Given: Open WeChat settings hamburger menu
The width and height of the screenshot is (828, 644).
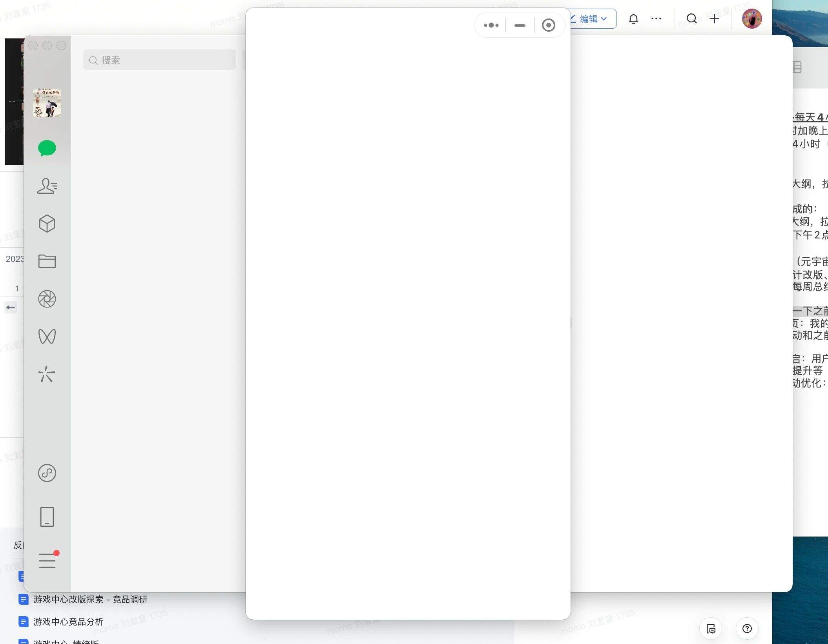Looking at the screenshot, I should [47, 560].
